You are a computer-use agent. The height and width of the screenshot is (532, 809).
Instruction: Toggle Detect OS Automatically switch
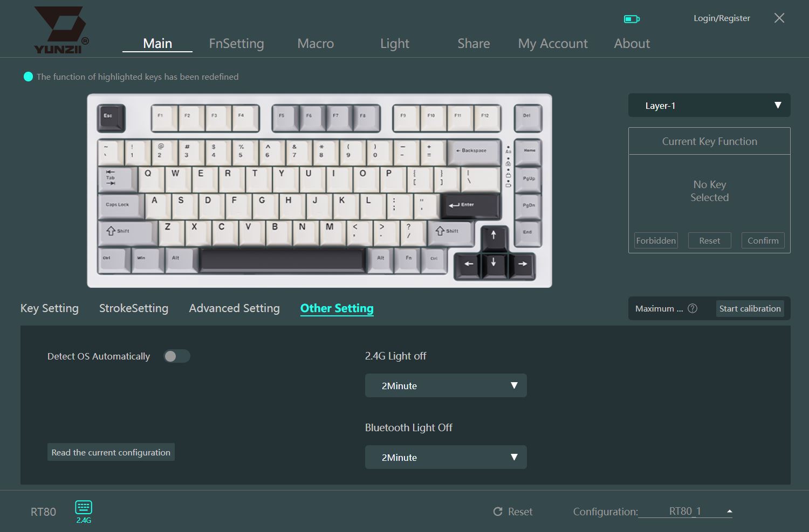(x=177, y=356)
